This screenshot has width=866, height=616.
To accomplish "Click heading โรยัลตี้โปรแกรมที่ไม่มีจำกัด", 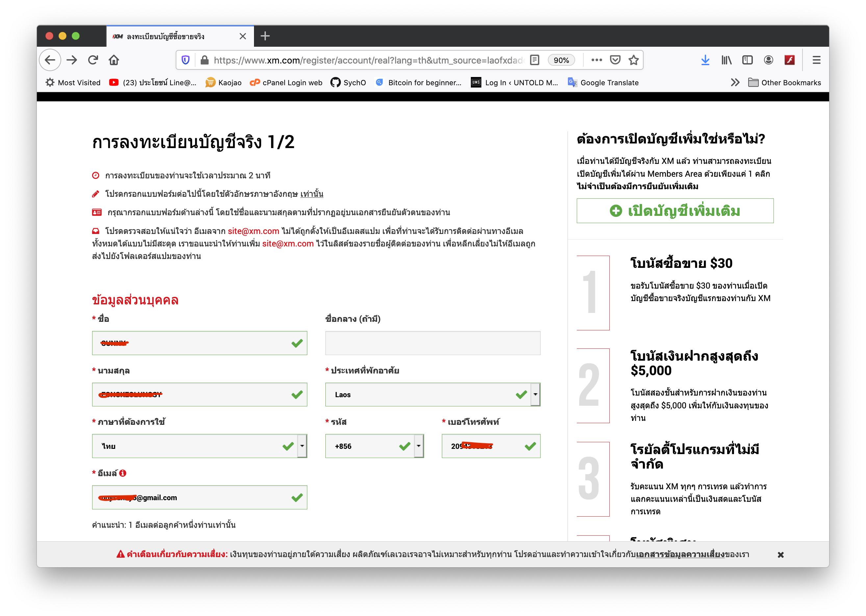I will [x=695, y=457].
